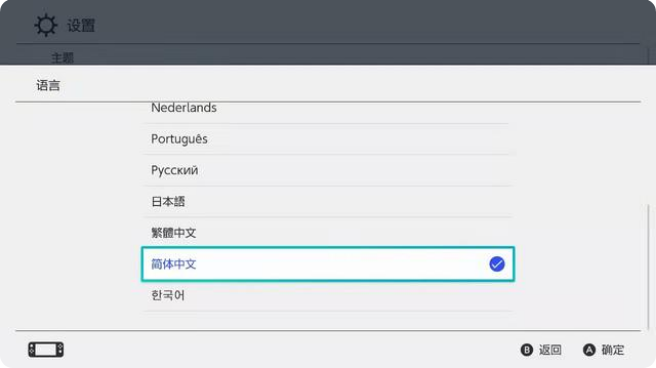Click the 简体中文 text label
This screenshot has width=656, height=368.
173,264
